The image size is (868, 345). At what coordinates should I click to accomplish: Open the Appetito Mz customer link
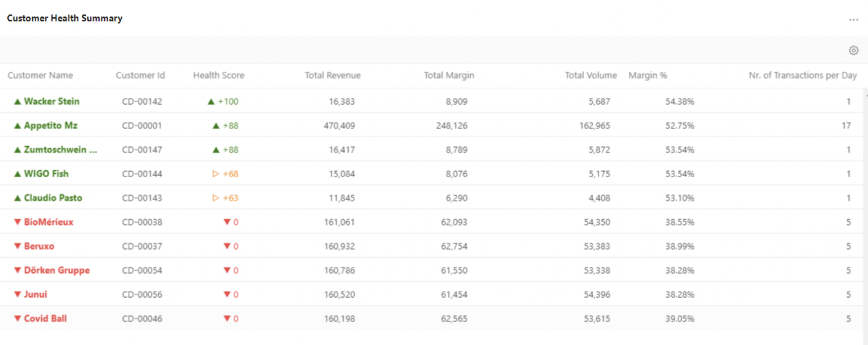pos(51,126)
